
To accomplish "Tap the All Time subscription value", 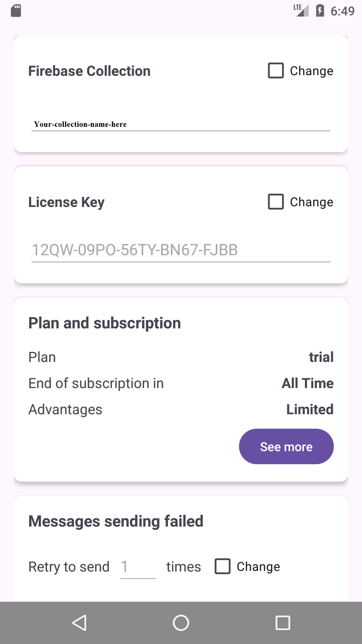I will pos(307,383).
